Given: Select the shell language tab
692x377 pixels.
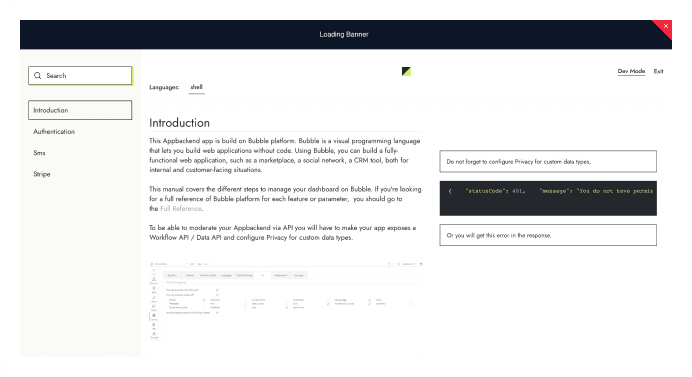Looking at the screenshot, I should (x=196, y=87).
